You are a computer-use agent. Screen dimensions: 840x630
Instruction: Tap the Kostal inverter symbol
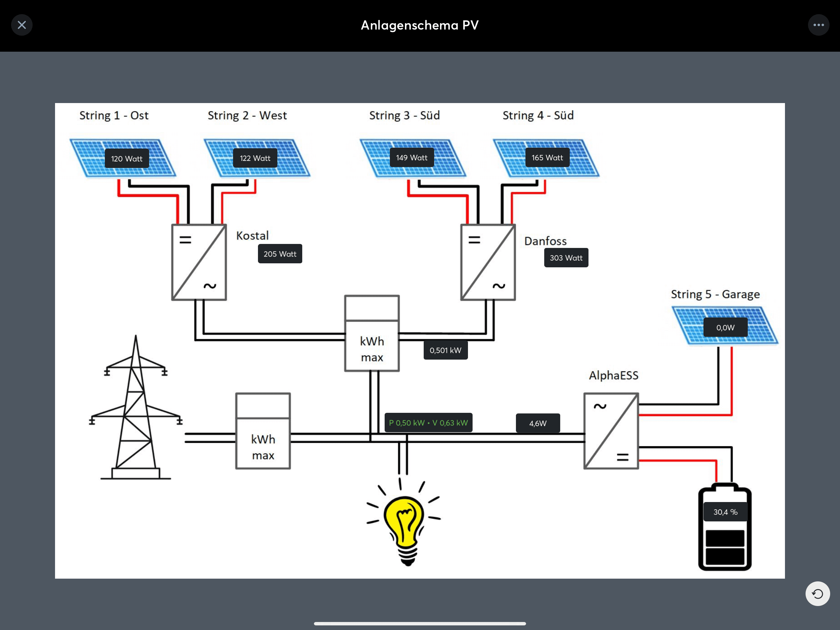click(199, 262)
